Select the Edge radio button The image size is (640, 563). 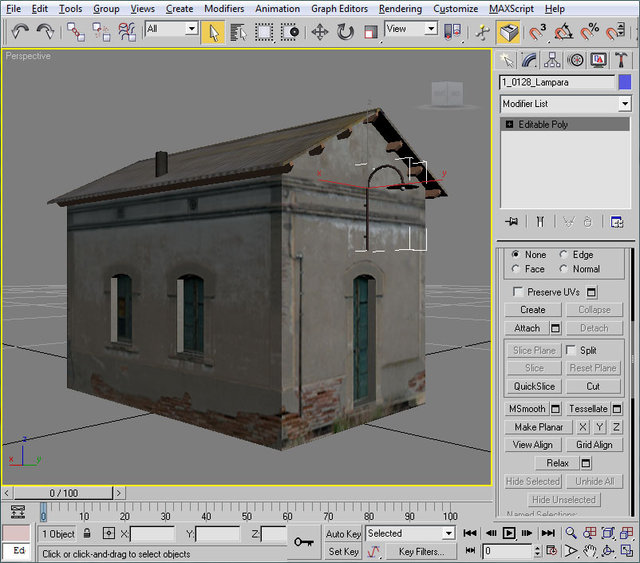(564, 255)
